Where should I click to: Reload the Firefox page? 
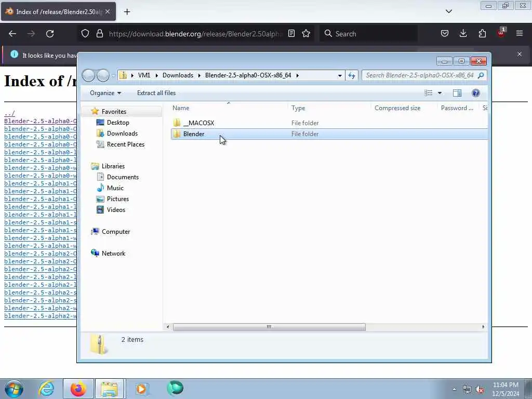[x=50, y=34]
